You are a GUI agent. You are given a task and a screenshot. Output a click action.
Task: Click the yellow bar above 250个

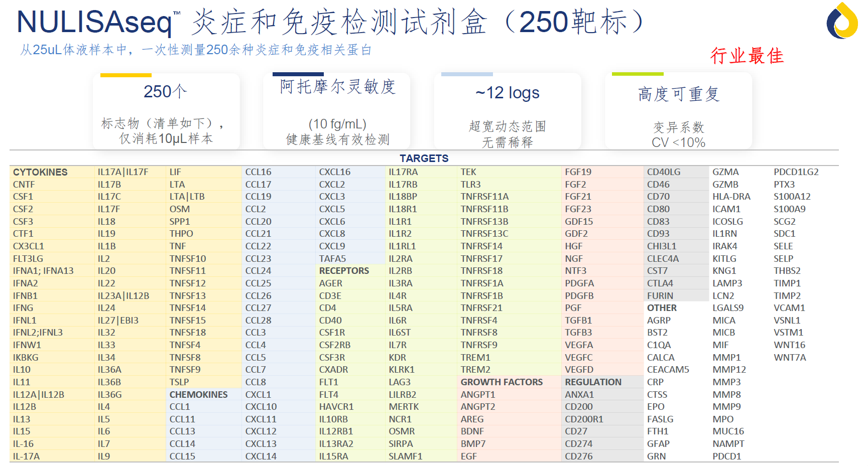126,75
